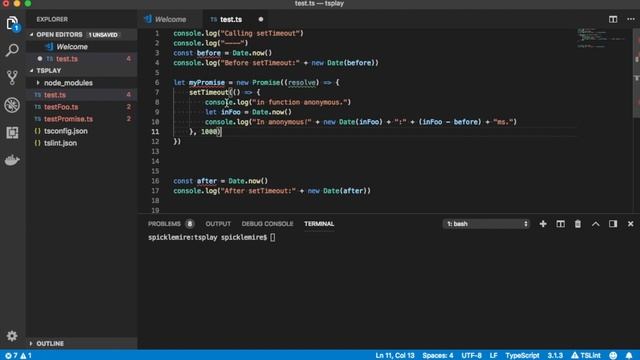Open testFoo.ts file

pyautogui.click(x=82, y=107)
